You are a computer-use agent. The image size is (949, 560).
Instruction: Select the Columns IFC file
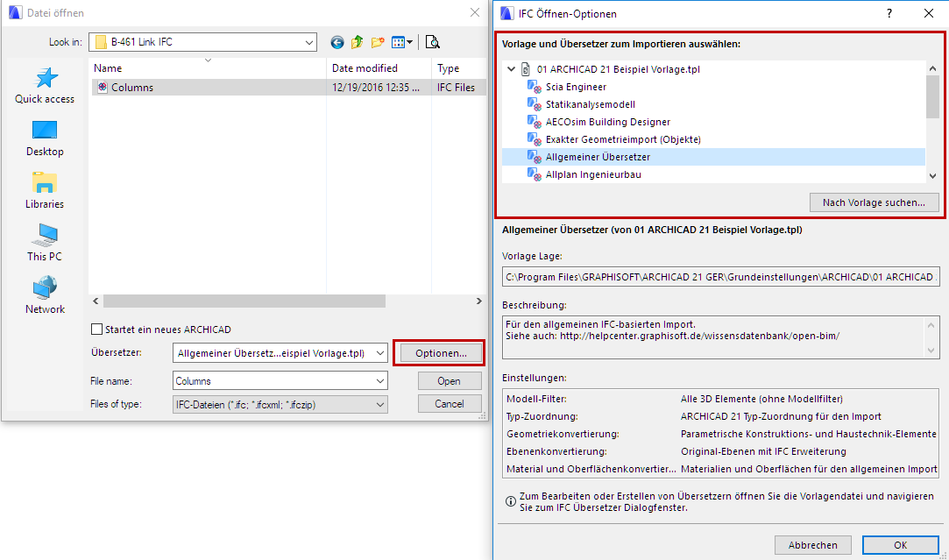point(289,87)
